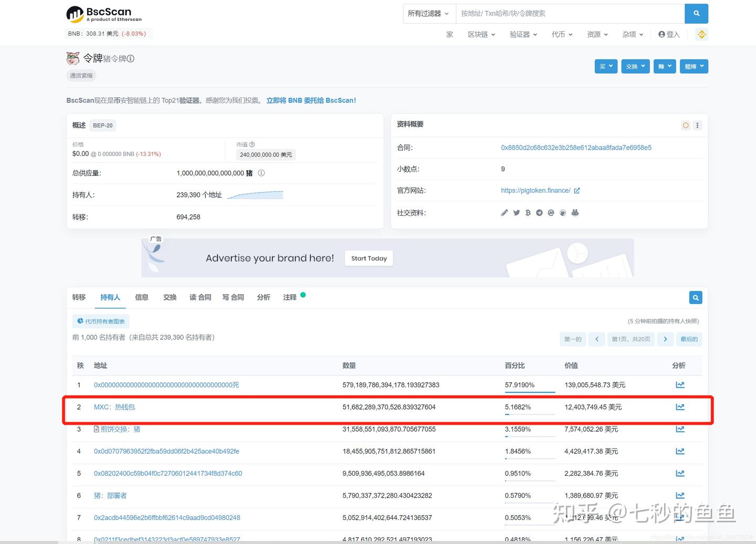Screen dimensions: 756x544
Task: Open the 读 合同 tab
Action: click(200, 297)
